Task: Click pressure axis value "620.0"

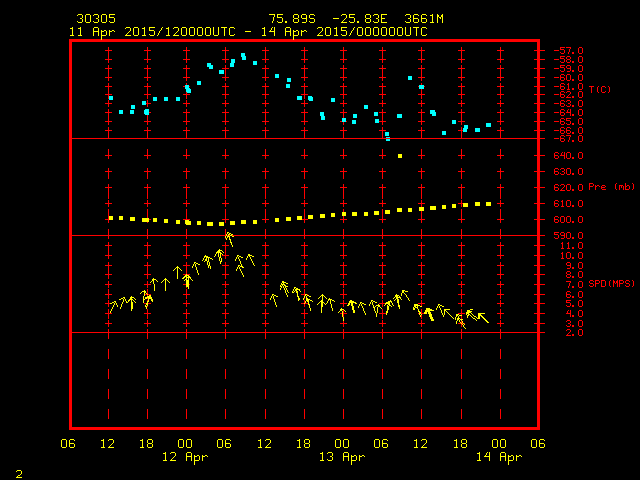Action: click(568, 187)
